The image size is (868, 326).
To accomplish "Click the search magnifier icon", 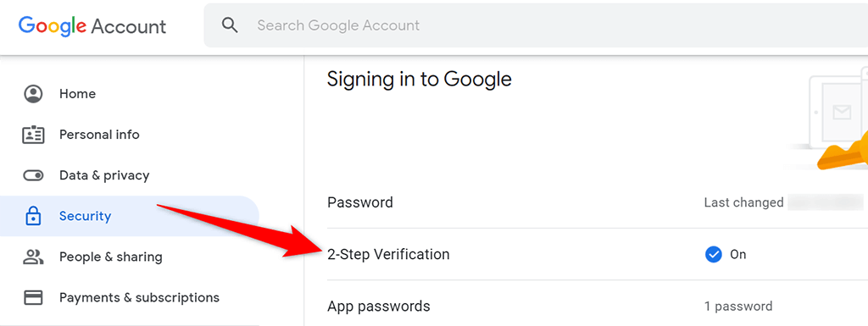I will [230, 25].
